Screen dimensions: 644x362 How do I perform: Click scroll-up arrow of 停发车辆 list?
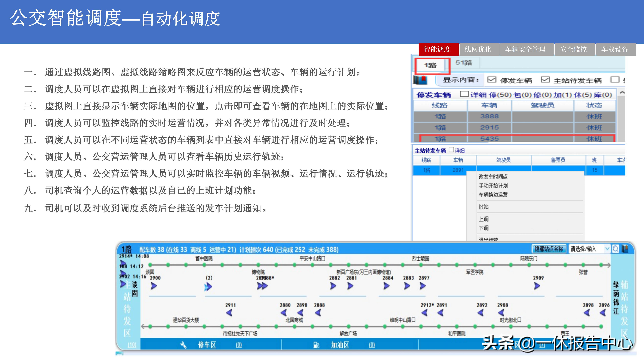click(x=622, y=93)
